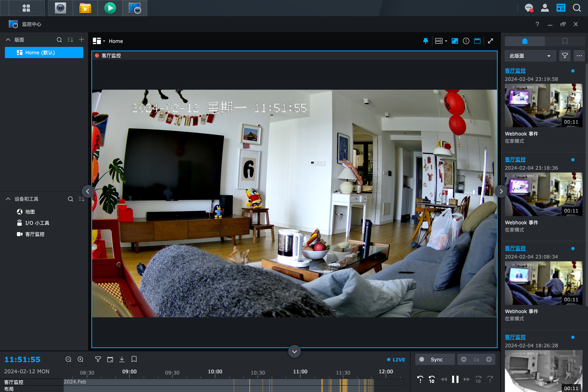Open 客厅监控 link for 23:19:58 alert
This screenshot has width=588, height=392.
click(515, 71)
